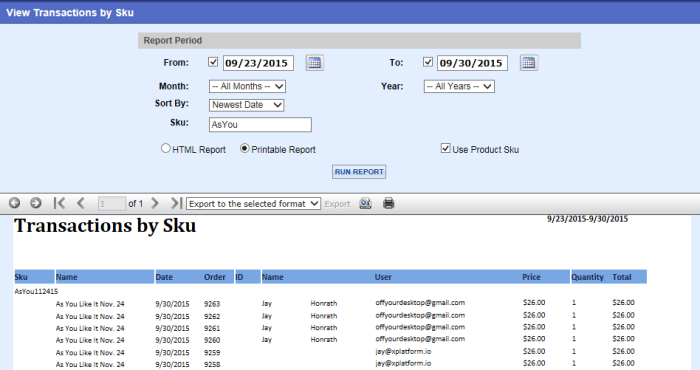Image resolution: width=700 pixels, height=370 pixels.
Task: Print the report with printer icon
Action: click(388, 204)
